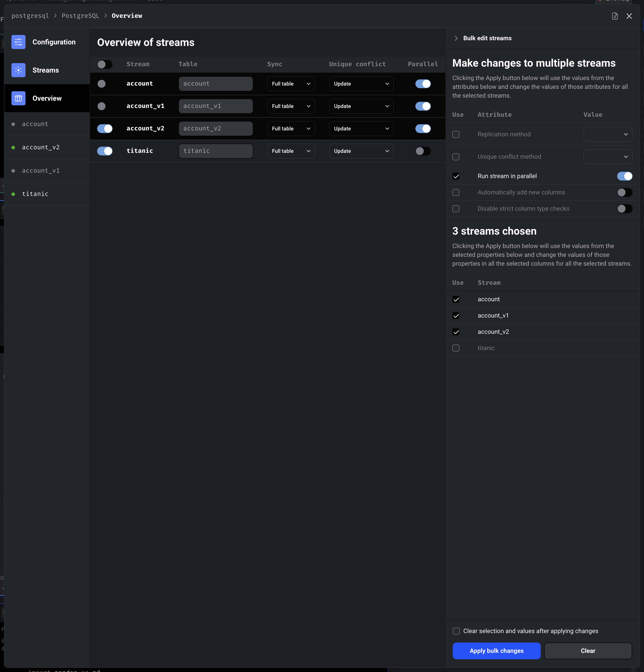The width and height of the screenshot is (644, 672).
Task: Select the Overview section
Action: click(x=47, y=98)
